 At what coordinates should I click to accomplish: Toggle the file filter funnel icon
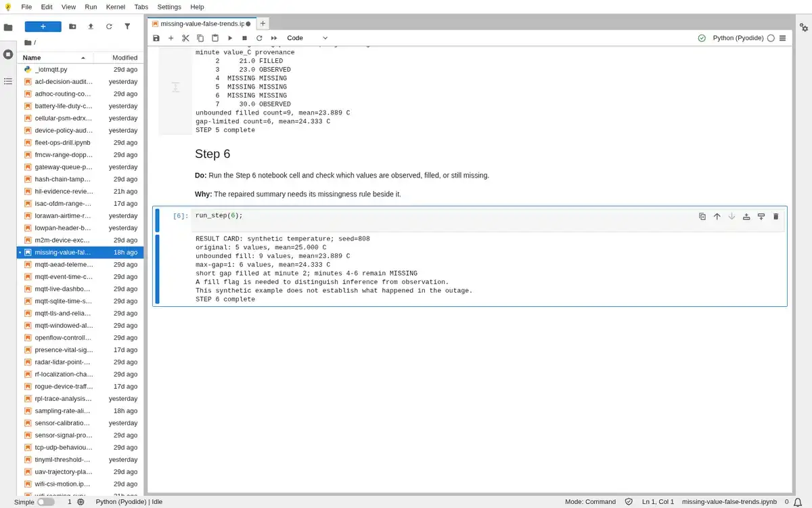click(127, 26)
